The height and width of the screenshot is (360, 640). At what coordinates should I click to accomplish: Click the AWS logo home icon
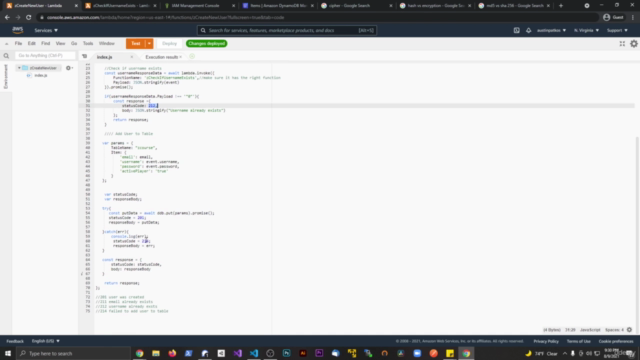coord(18,30)
